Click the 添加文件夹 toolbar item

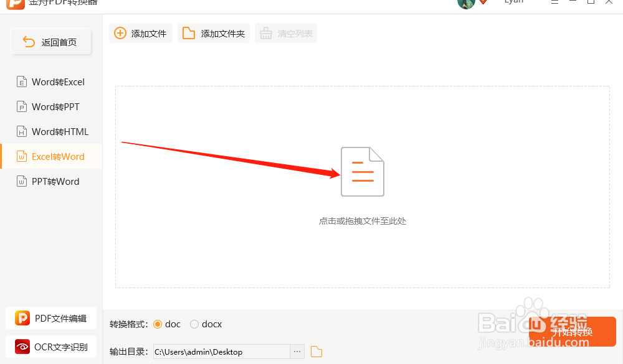click(214, 33)
